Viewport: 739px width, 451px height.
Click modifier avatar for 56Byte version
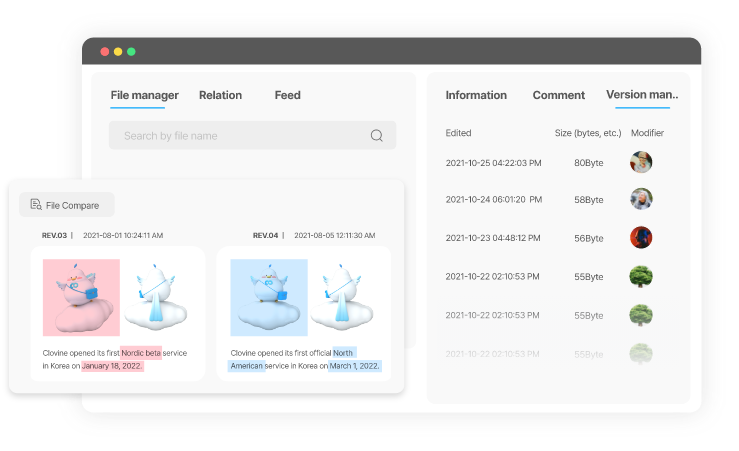point(641,238)
